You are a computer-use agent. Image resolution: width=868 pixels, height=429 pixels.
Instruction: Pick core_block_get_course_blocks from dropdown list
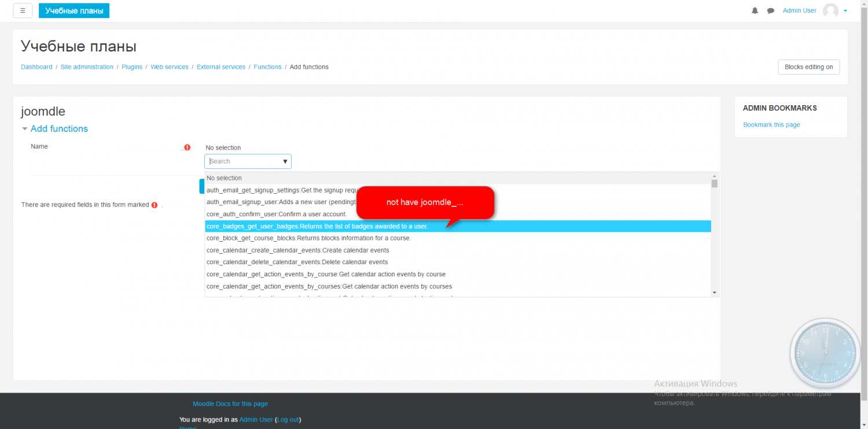coord(308,238)
